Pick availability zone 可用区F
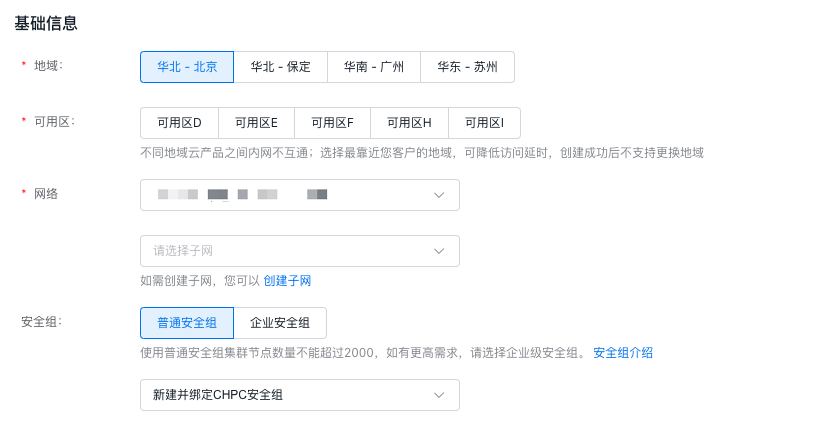 332,123
